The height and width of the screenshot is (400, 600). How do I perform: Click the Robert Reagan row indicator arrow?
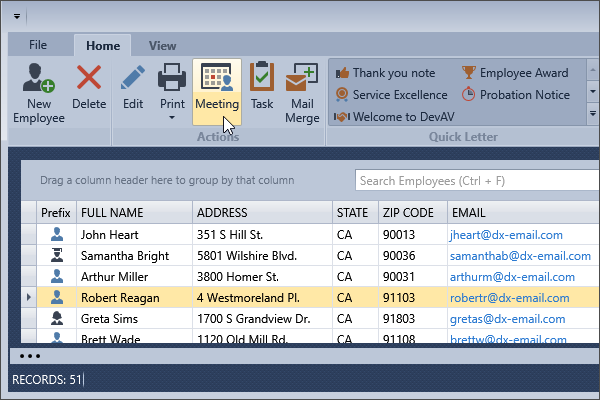(29, 297)
